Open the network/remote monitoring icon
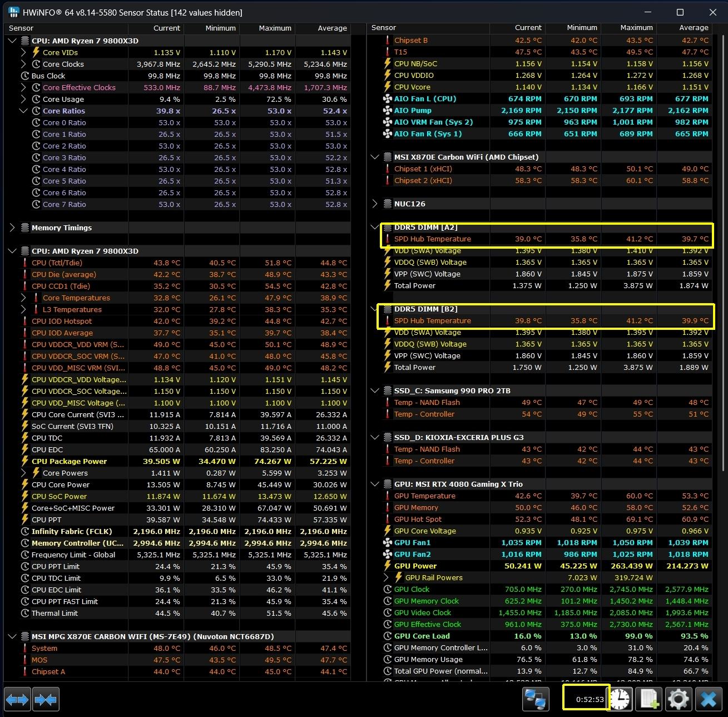728x717 pixels. (x=536, y=699)
